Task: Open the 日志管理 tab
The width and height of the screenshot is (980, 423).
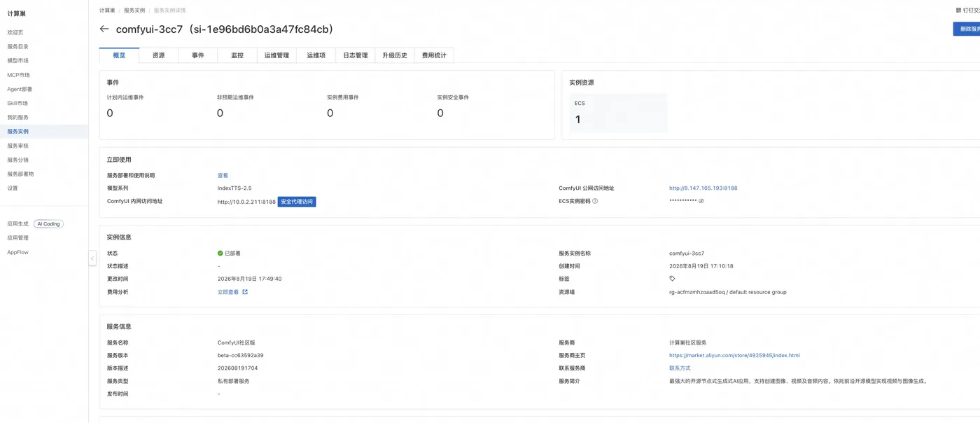Action: [x=356, y=55]
